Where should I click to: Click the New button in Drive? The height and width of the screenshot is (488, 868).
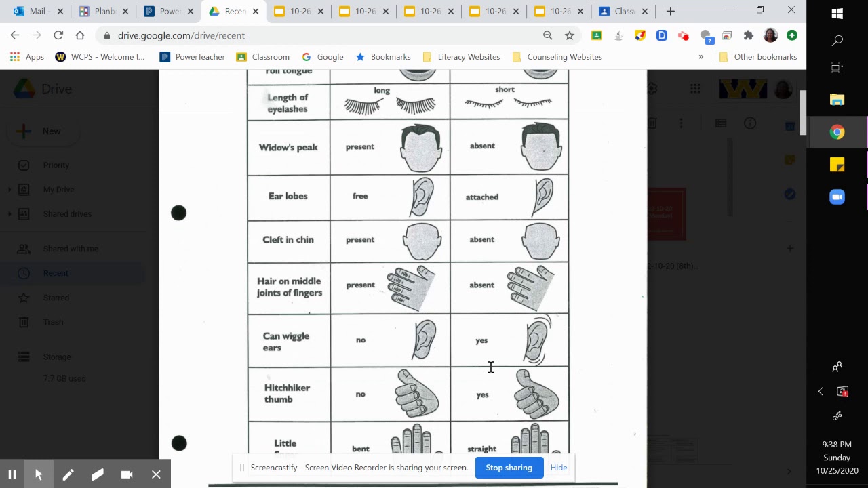coord(42,131)
